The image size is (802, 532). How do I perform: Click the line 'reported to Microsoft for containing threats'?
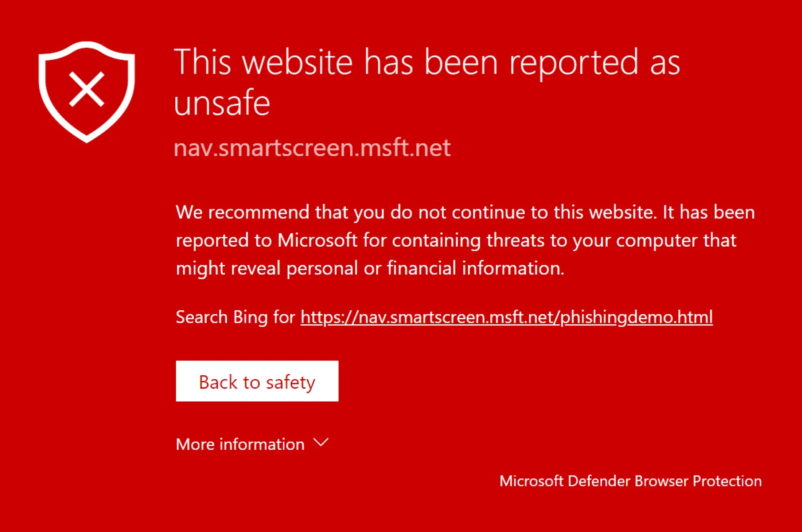tap(456, 240)
